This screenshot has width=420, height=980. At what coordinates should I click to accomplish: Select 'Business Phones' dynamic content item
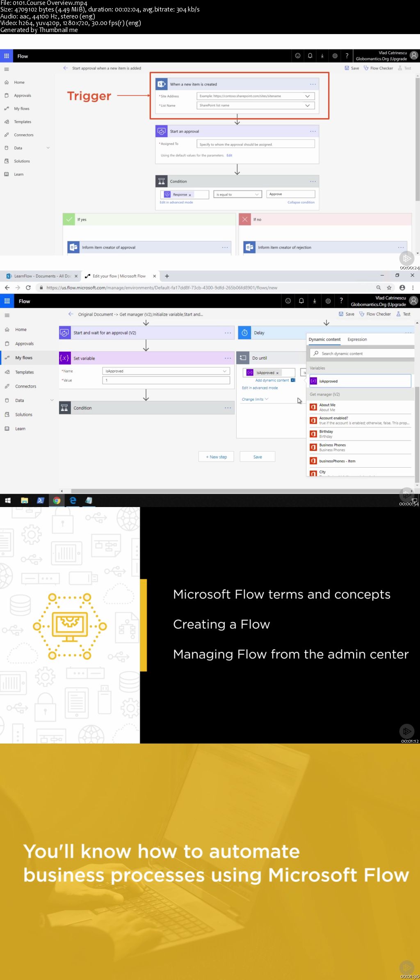coord(360,448)
